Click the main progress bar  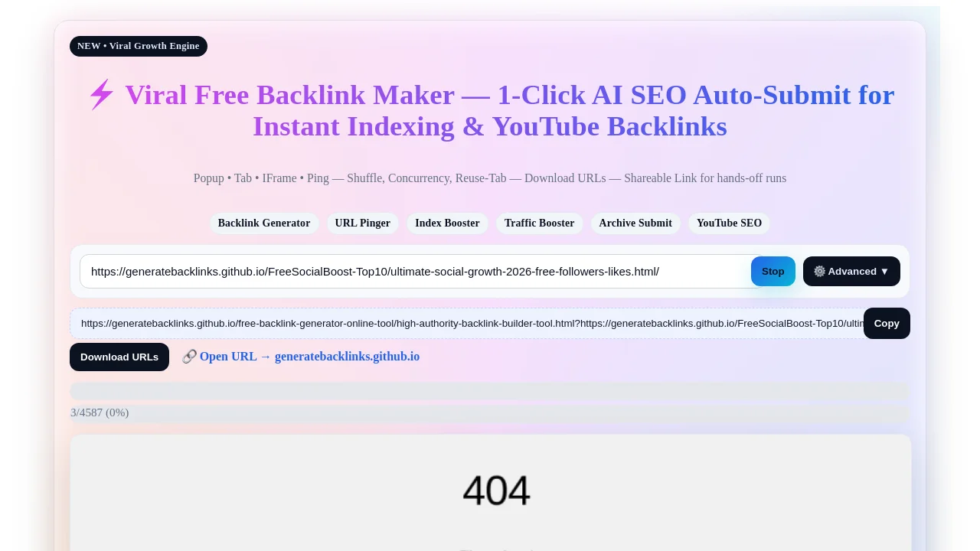490,391
